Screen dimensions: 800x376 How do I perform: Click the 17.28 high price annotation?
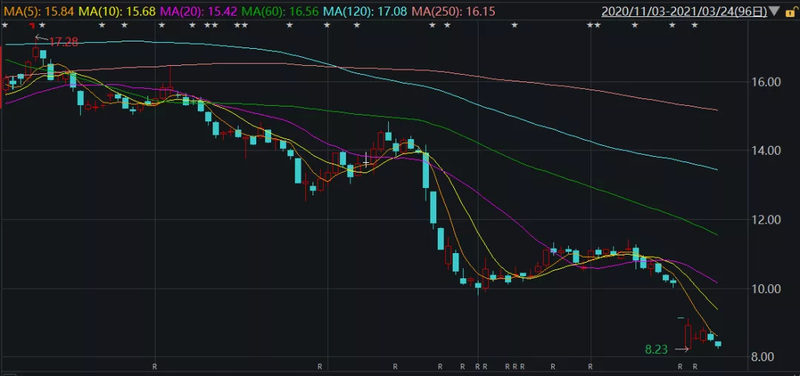64,42
